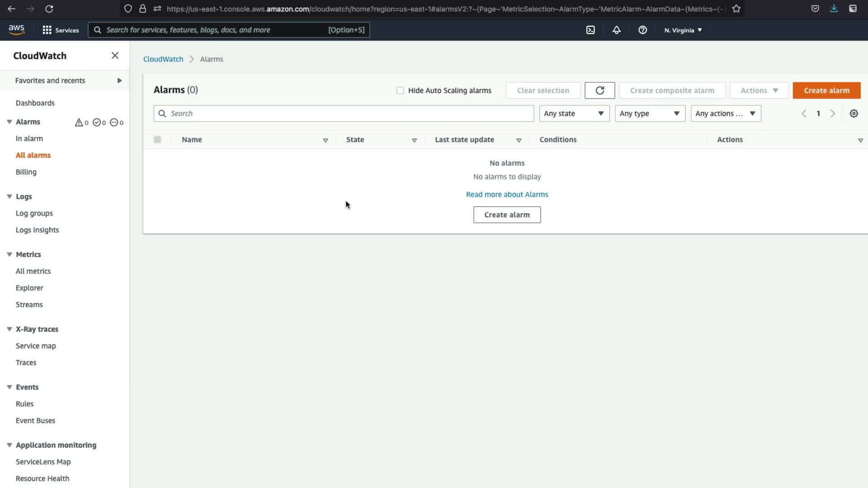Click the AWS logo home icon
Viewport: 868px width, 488px height.
[17, 30]
